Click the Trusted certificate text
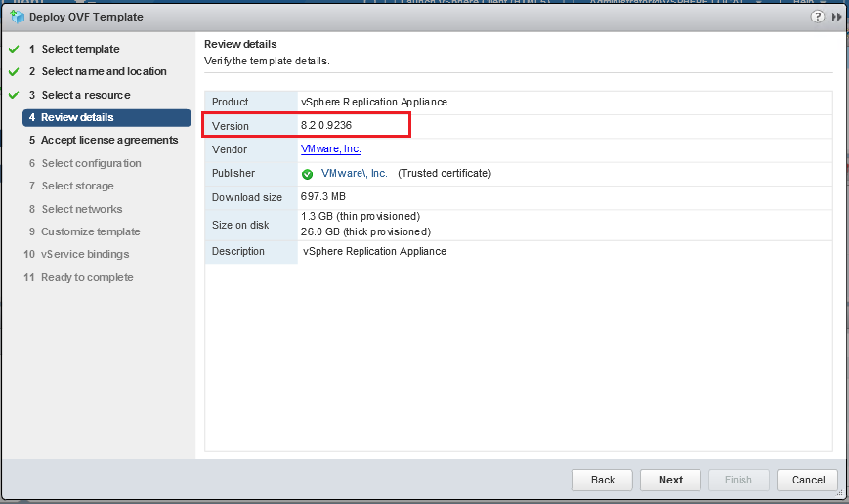 (x=445, y=173)
